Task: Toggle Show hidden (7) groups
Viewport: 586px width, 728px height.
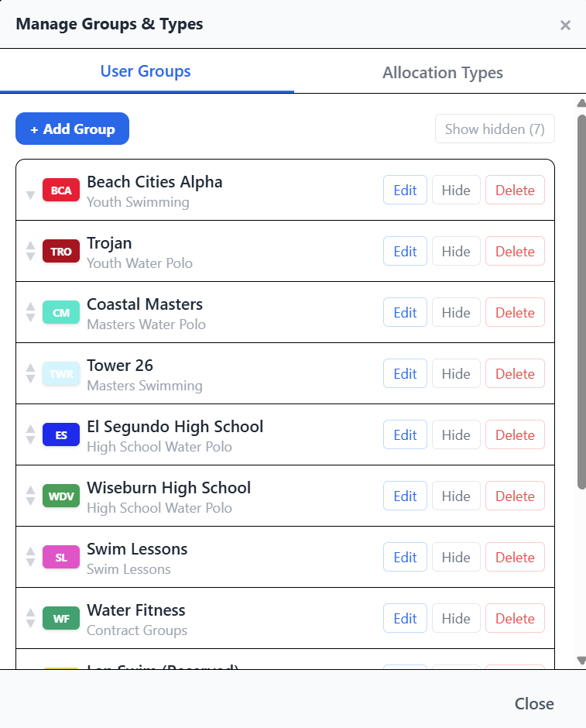Action: (495, 129)
